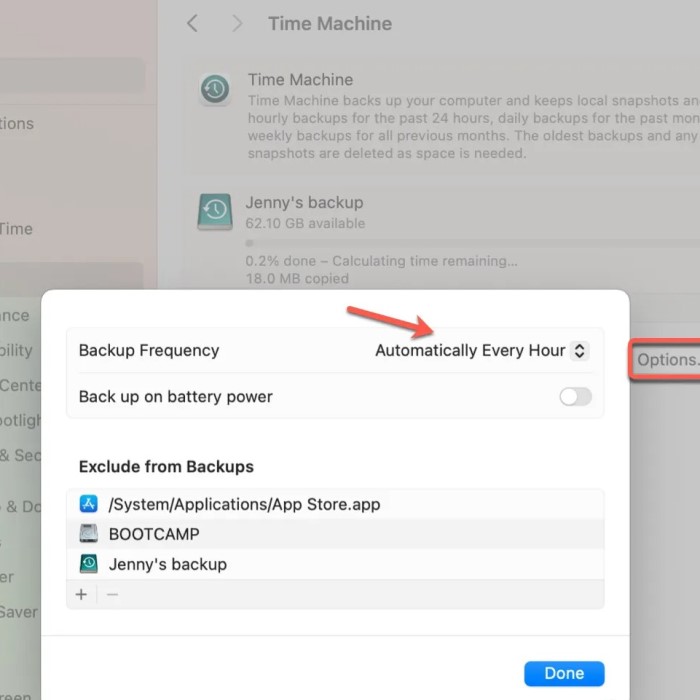Viewport: 700px width, 700px height.
Task: Select the BOOTCAMP row in exclude list
Action: coord(335,534)
